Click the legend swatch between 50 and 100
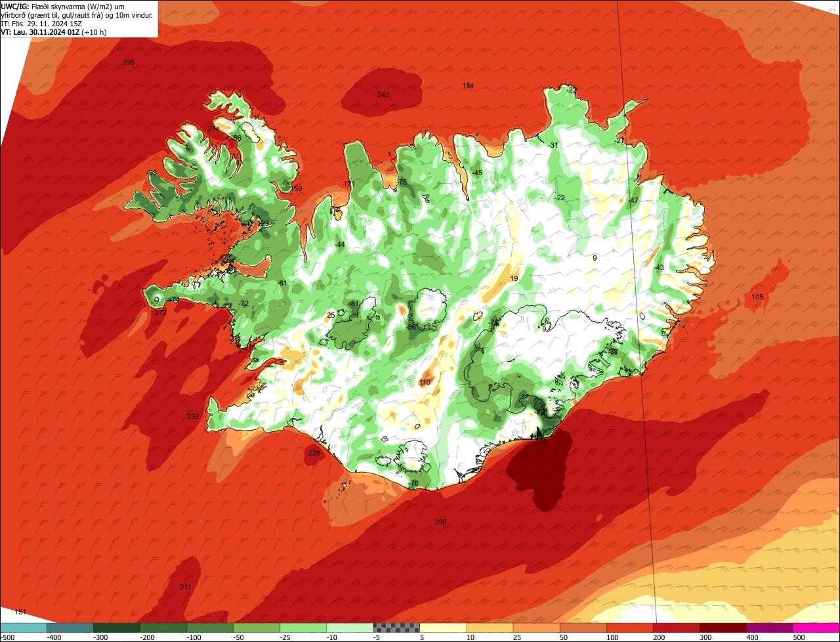The height and width of the screenshot is (642, 840). [583, 628]
